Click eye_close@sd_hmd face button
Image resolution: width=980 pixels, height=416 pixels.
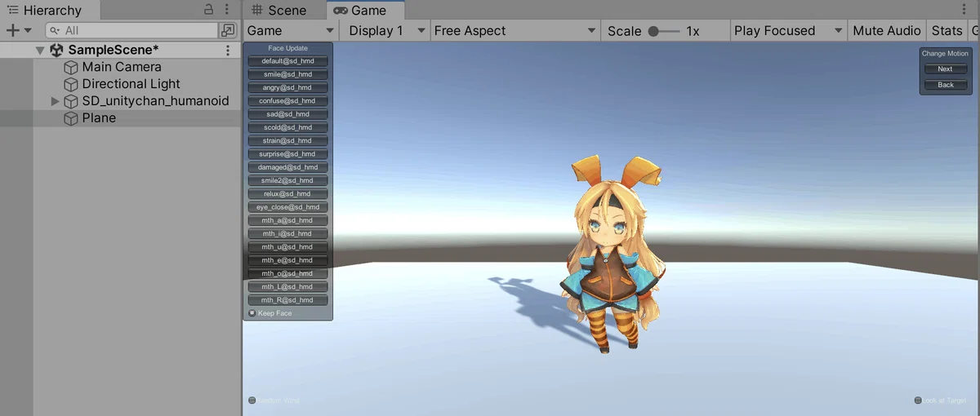coord(287,207)
